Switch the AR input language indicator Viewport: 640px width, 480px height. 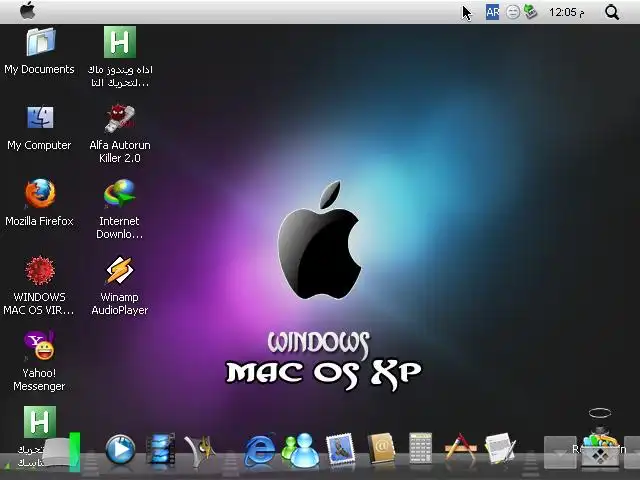pyautogui.click(x=492, y=12)
